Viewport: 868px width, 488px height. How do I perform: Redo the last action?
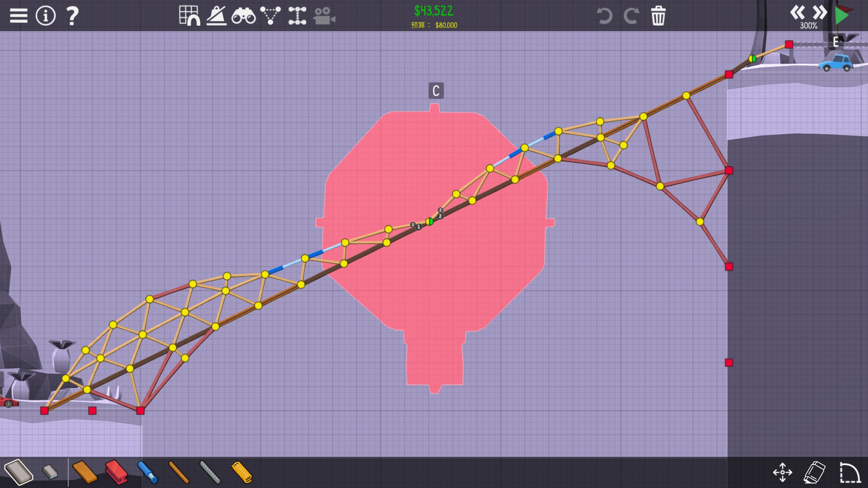[631, 16]
